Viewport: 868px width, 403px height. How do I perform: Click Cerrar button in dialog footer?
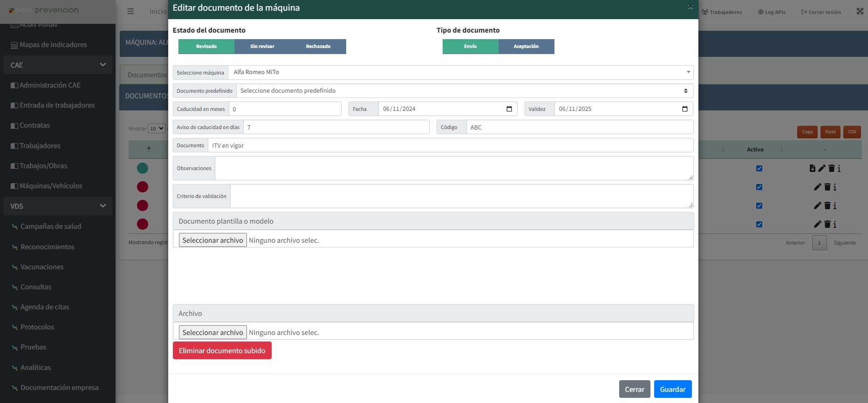(635, 389)
